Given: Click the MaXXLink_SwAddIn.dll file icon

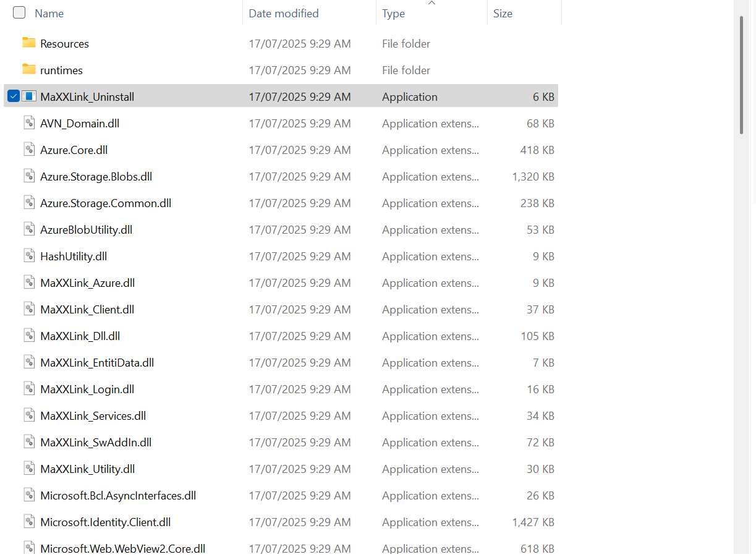Looking at the screenshot, I should point(29,442).
